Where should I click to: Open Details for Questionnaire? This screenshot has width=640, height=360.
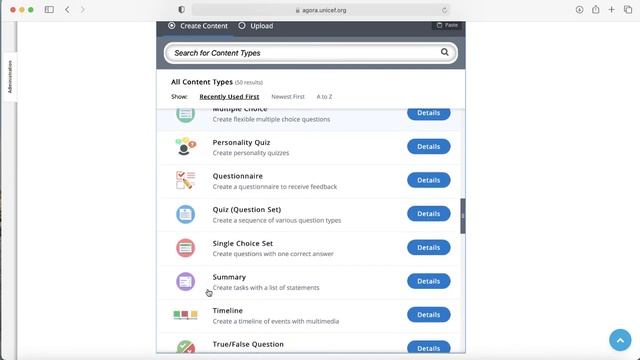429,180
